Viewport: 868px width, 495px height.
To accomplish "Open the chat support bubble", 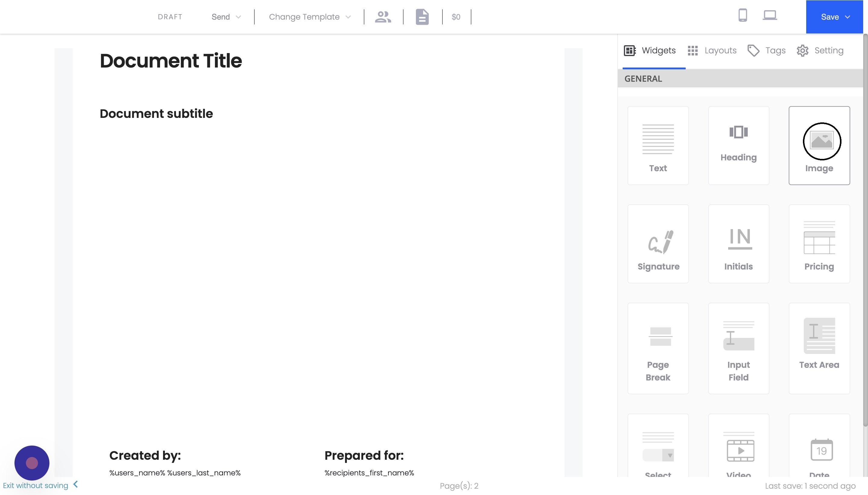I will 32,463.
